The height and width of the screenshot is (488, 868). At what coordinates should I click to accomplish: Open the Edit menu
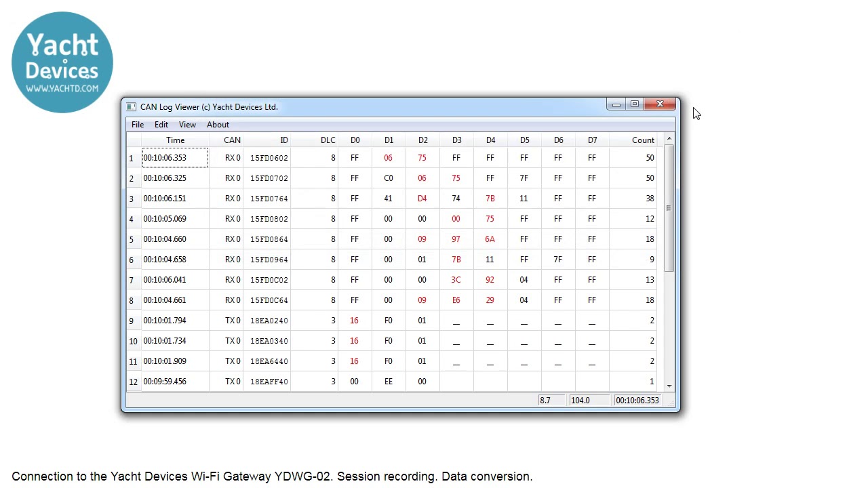click(x=161, y=125)
